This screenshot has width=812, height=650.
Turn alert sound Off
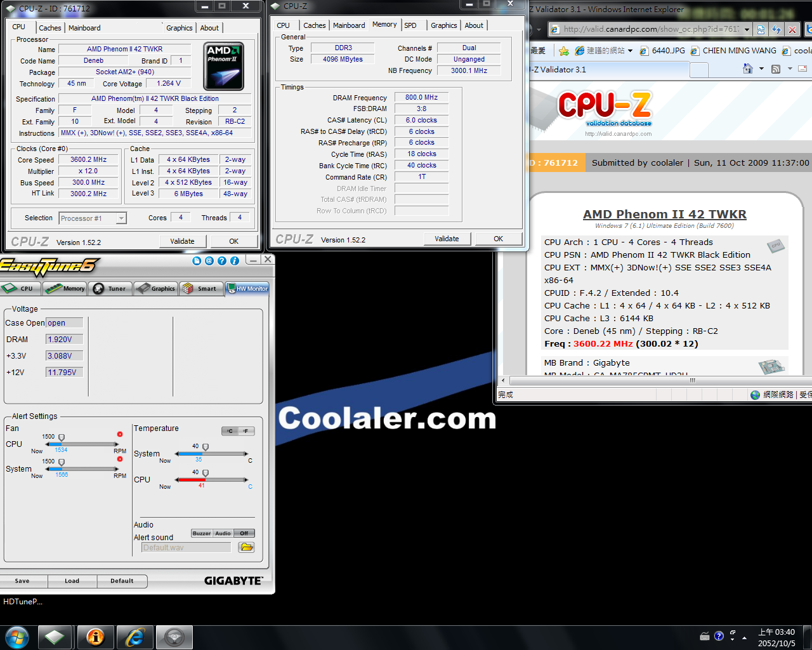click(x=244, y=533)
